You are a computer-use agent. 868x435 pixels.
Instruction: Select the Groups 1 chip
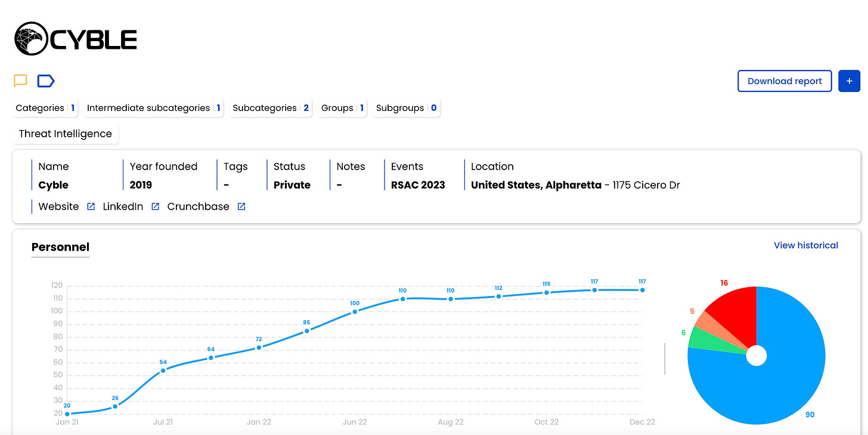point(342,108)
